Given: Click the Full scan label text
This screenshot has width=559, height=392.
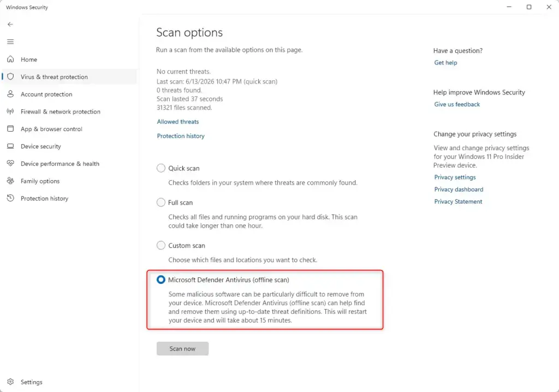Looking at the screenshot, I should pyautogui.click(x=180, y=203).
